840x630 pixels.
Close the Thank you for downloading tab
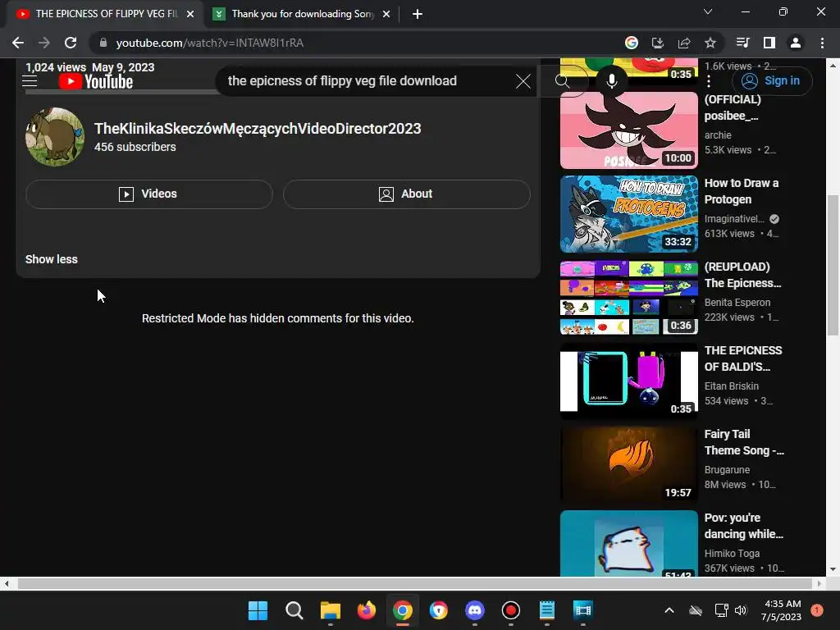[x=386, y=14]
